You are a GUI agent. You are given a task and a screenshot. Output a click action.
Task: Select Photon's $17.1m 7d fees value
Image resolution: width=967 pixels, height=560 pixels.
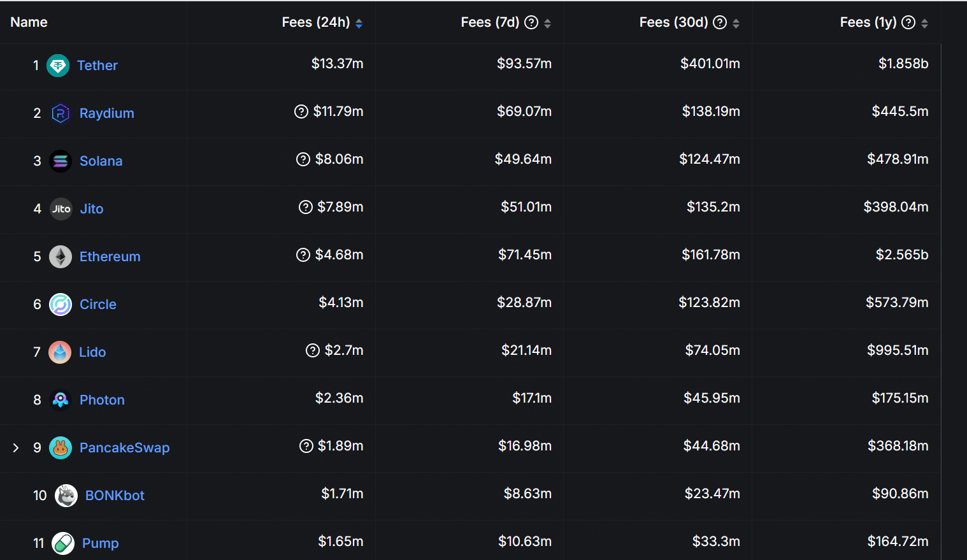coord(532,398)
